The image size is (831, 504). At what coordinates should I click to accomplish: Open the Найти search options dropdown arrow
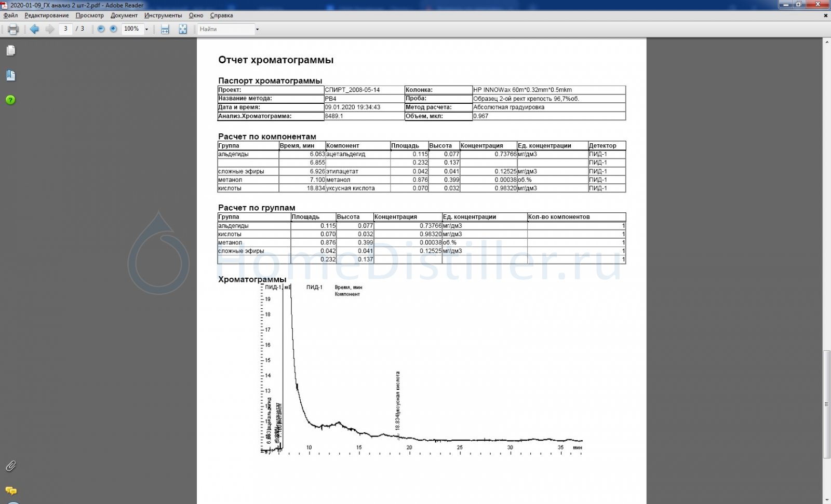click(257, 30)
